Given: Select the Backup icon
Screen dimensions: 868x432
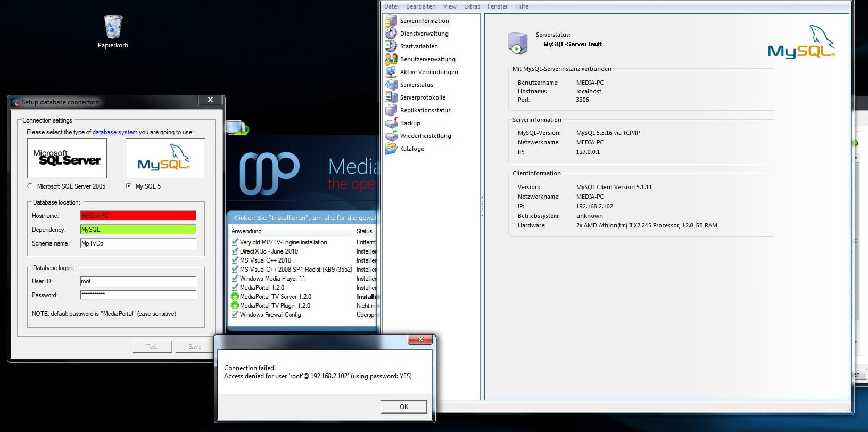Looking at the screenshot, I should point(391,123).
